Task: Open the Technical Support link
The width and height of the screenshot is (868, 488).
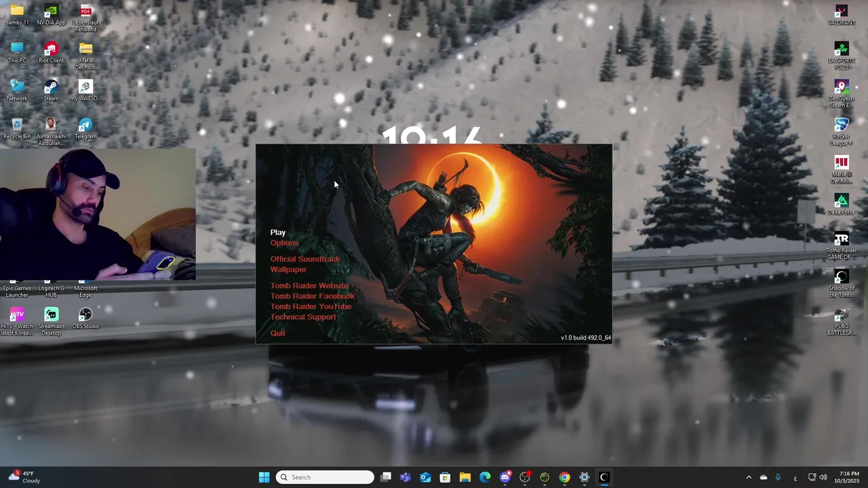Action: pos(303,317)
